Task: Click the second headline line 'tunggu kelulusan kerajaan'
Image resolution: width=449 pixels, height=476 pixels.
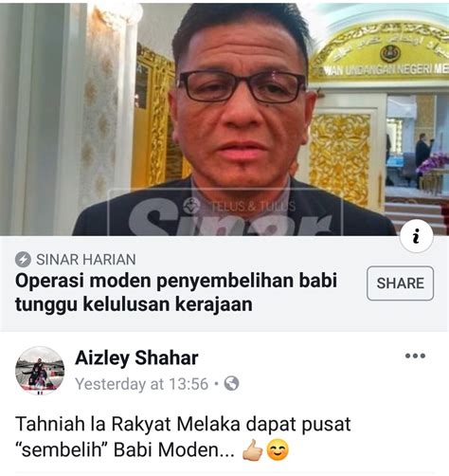Action: 134,304
